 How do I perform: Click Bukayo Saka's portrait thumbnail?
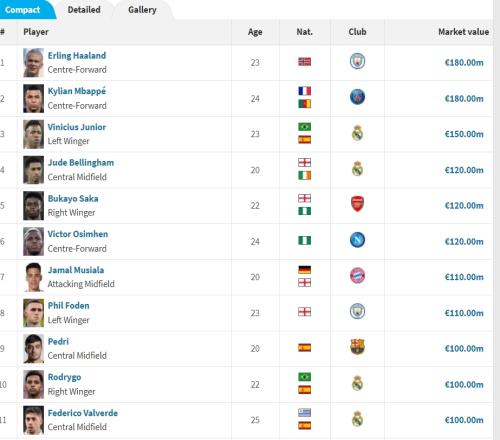tap(33, 206)
